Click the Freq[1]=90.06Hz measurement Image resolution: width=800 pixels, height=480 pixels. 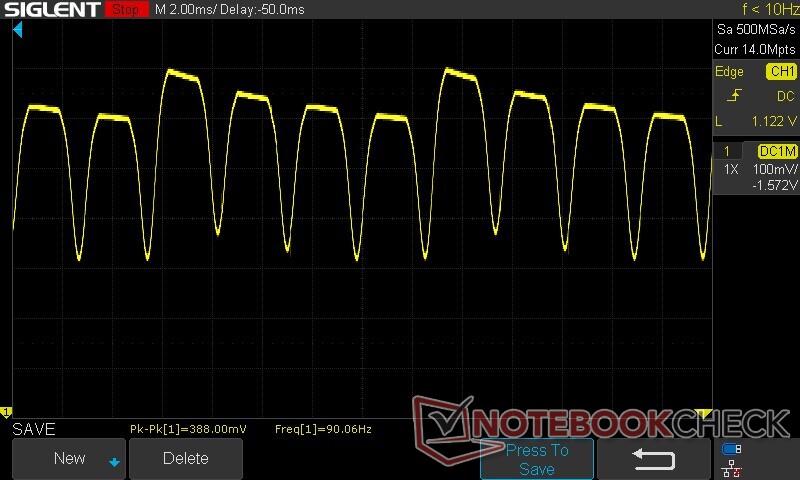323,429
